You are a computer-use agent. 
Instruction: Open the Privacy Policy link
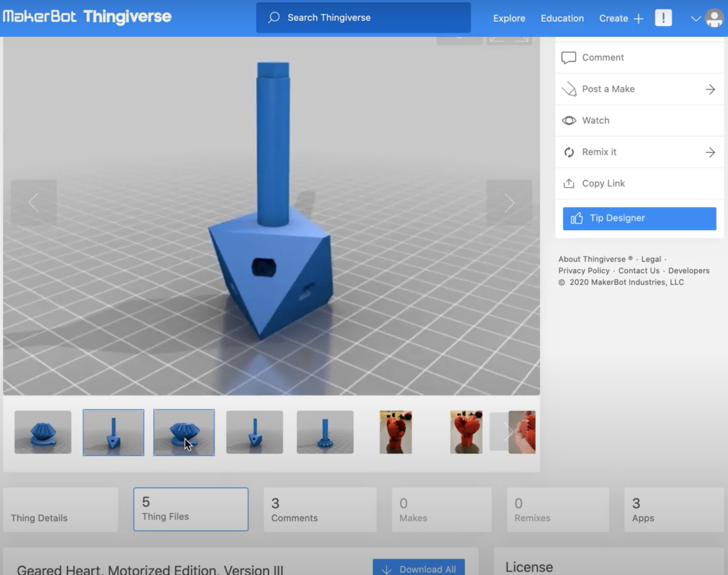pos(584,271)
